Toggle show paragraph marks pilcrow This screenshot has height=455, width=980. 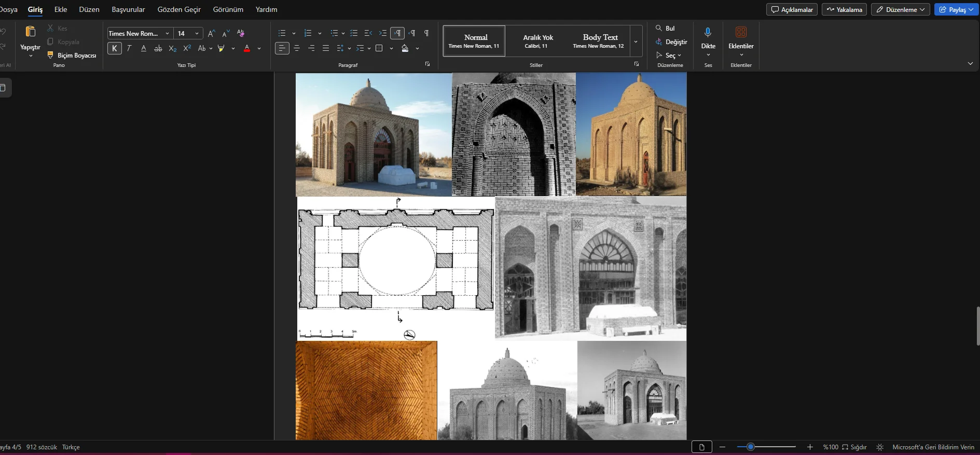[x=426, y=33]
